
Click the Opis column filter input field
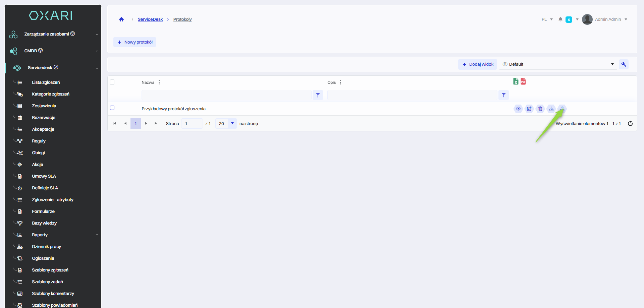[412, 95]
